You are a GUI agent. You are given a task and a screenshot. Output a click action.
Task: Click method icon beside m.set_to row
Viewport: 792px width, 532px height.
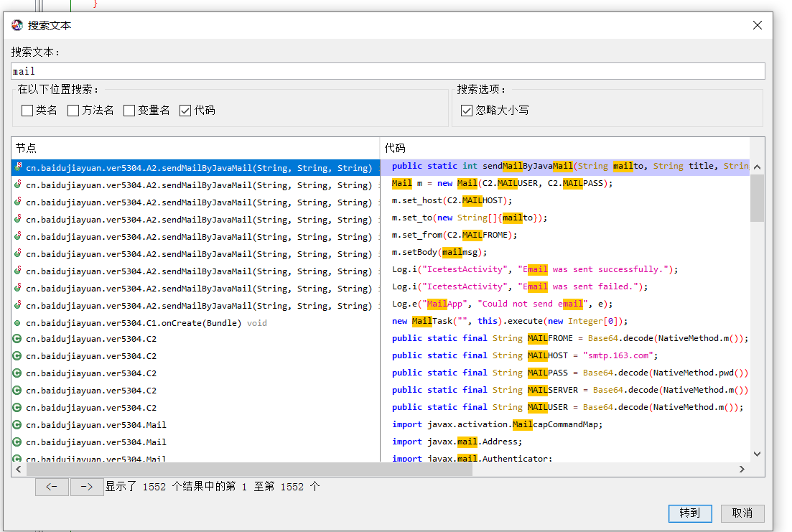(x=18, y=219)
